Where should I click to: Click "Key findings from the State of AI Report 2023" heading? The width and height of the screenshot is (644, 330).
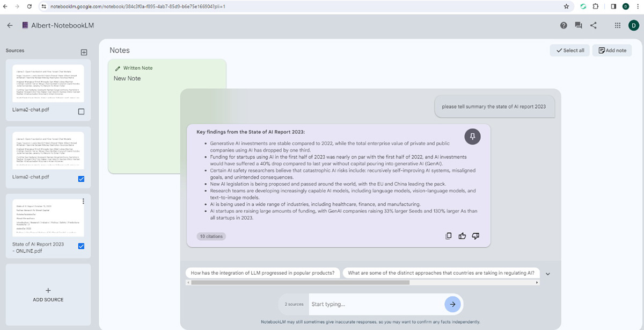coord(251,132)
